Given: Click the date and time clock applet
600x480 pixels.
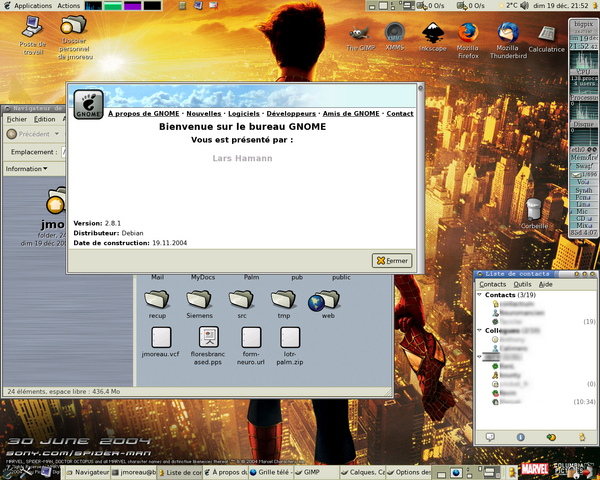Looking at the screenshot, I should click(562, 5).
